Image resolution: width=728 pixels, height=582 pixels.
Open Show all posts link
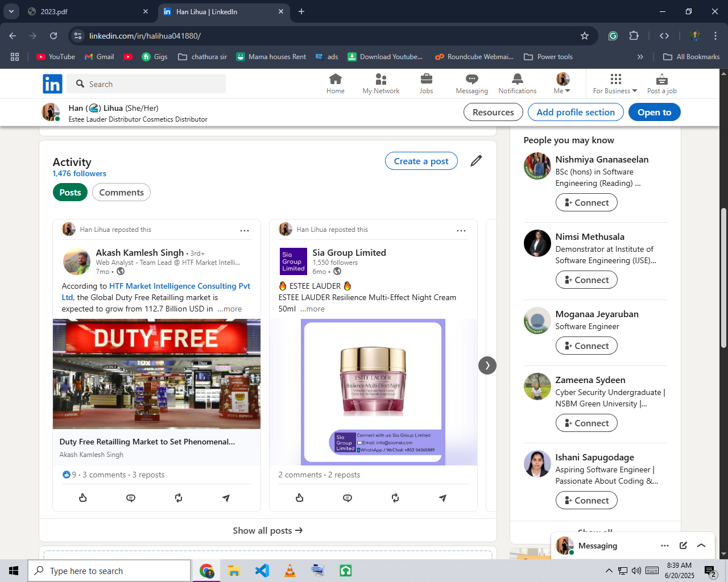(268, 531)
